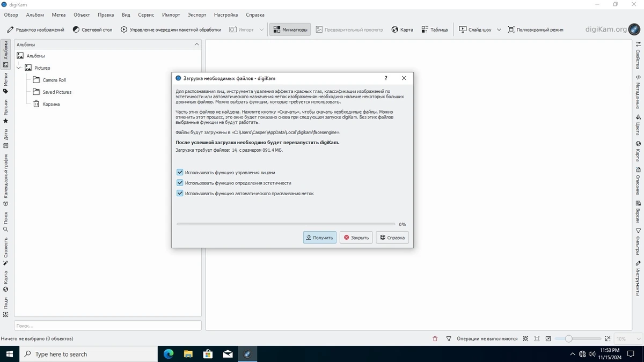Open the People (Люди) left sidebar tab

tap(6, 307)
